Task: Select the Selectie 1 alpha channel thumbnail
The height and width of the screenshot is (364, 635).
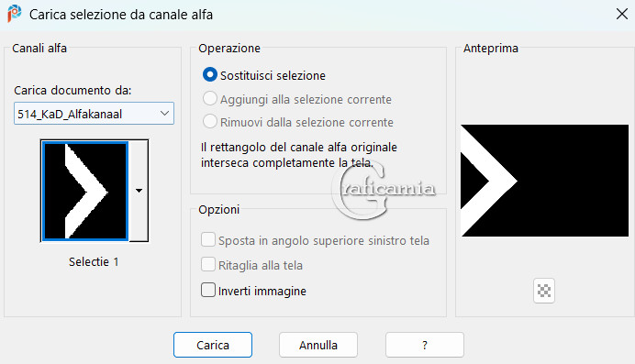Action: pos(85,191)
